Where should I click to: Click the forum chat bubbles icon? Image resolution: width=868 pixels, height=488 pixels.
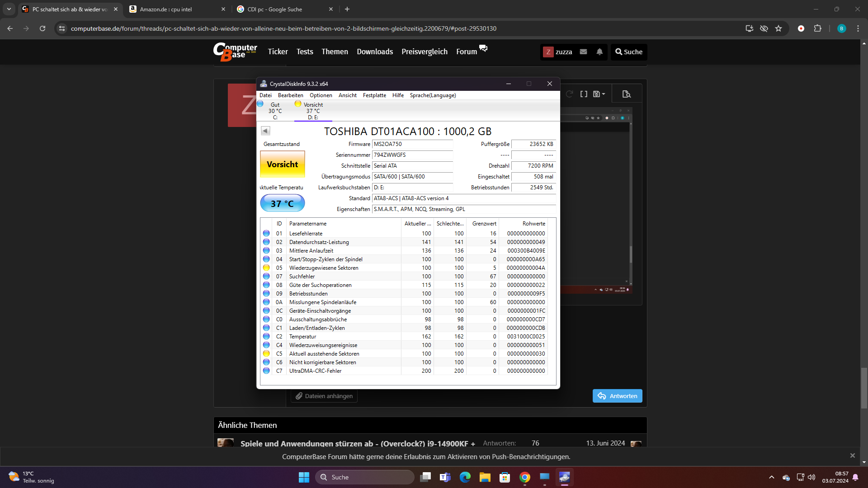(x=483, y=48)
